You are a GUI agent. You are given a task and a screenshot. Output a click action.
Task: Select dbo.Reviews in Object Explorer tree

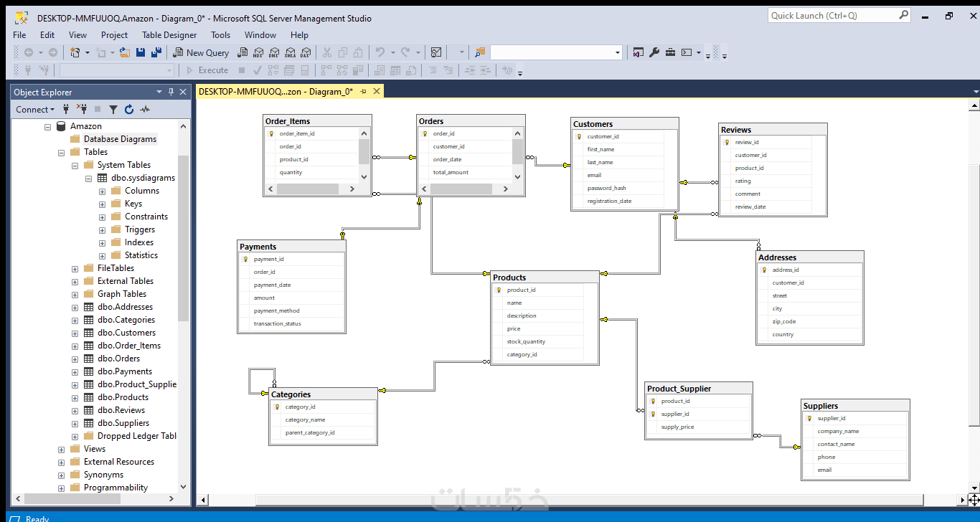(121, 410)
